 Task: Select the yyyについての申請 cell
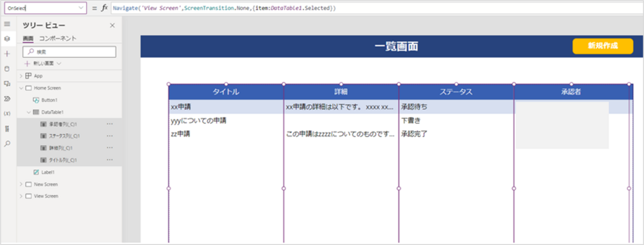coord(226,120)
